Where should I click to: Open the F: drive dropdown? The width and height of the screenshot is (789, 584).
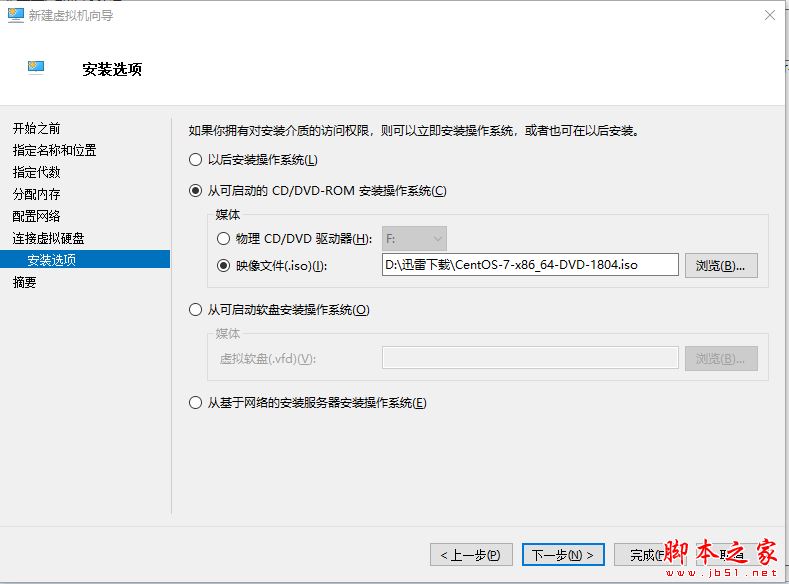pyautogui.click(x=414, y=239)
